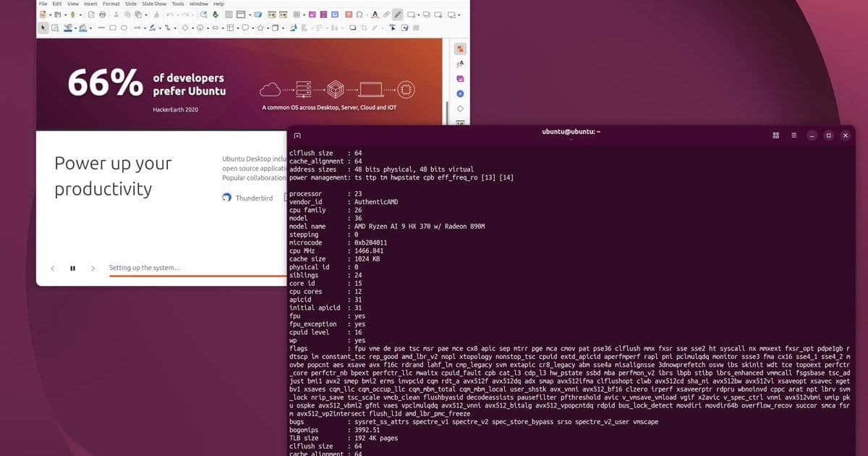Open the Navigator compass in Impress sidebar
The width and height of the screenshot is (868, 456).
pos(460,94)
